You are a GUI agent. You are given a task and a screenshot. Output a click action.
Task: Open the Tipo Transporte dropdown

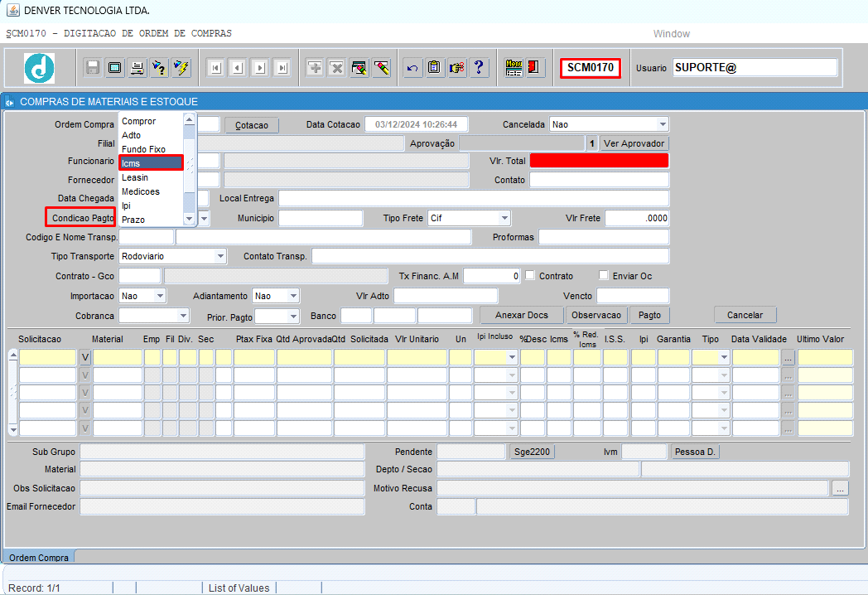tap(220, 256)
